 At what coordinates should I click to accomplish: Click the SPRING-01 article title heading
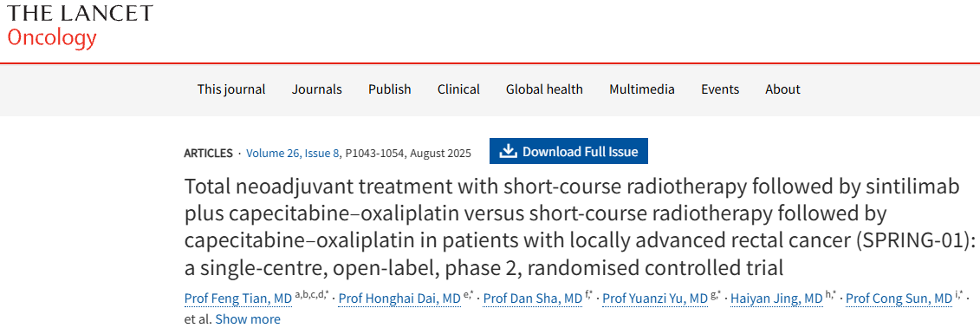pos(580,228)
